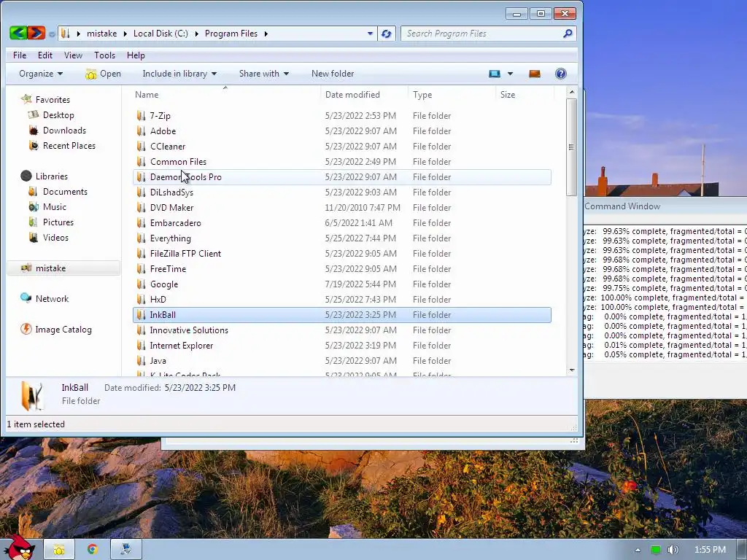
Task: Expand the arrow after Local Disk (C:)
Action: (196, 34)
